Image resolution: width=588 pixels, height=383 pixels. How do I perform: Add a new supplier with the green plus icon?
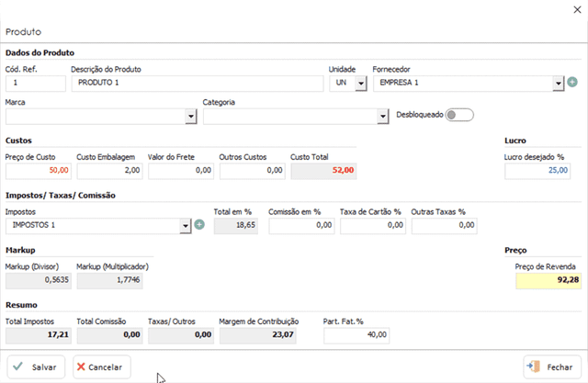[572, 82]
